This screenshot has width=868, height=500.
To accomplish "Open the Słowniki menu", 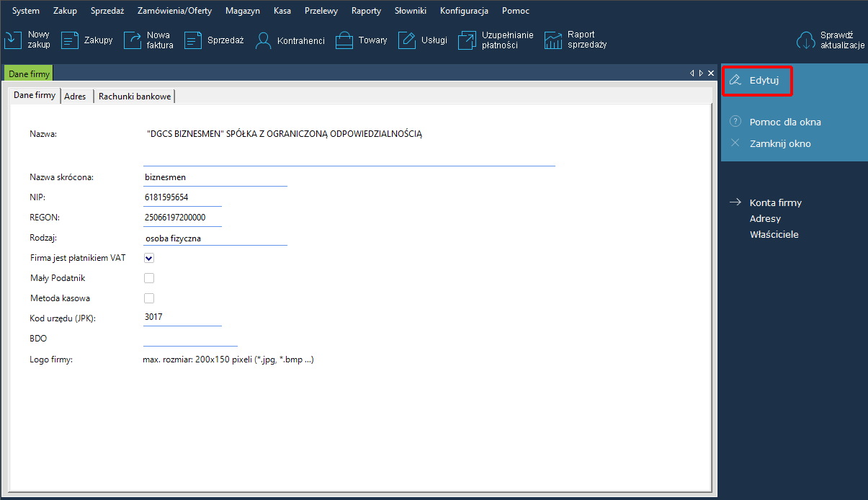I will [411, 11].
